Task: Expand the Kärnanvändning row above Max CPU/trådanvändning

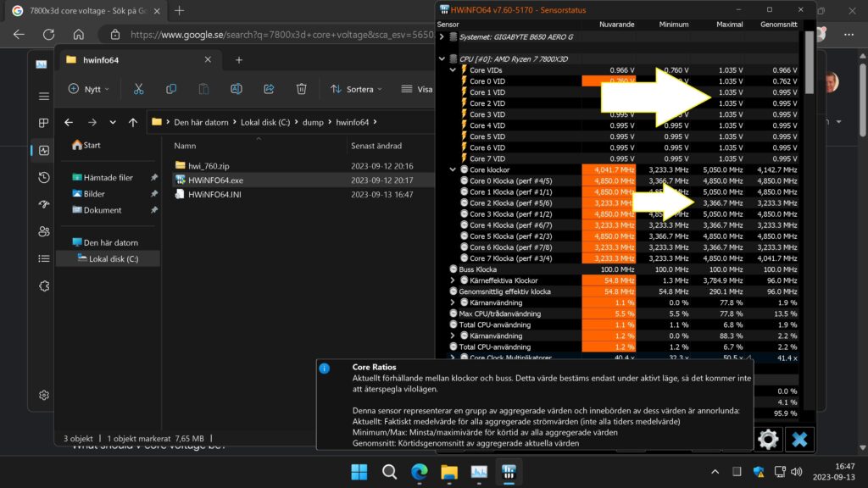Action: coord(453,302)
